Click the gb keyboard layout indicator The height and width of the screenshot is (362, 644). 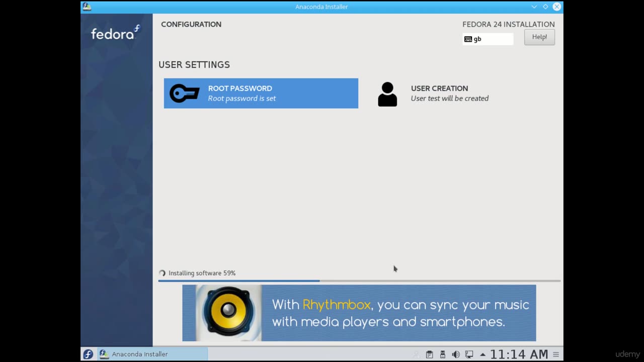pos(488,39)
